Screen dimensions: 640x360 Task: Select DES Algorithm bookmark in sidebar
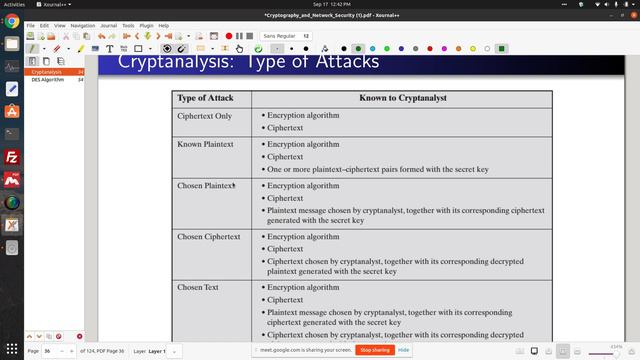tap(54, 80)
